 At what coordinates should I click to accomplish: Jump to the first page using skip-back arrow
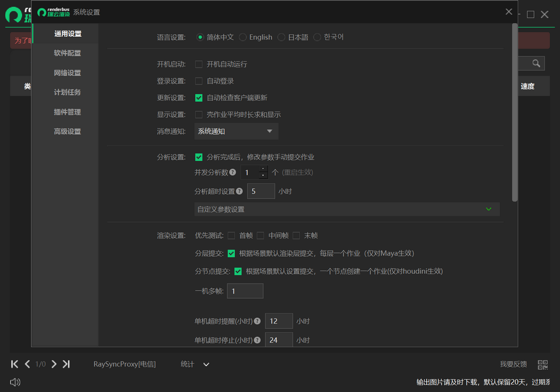coord(15,364)
